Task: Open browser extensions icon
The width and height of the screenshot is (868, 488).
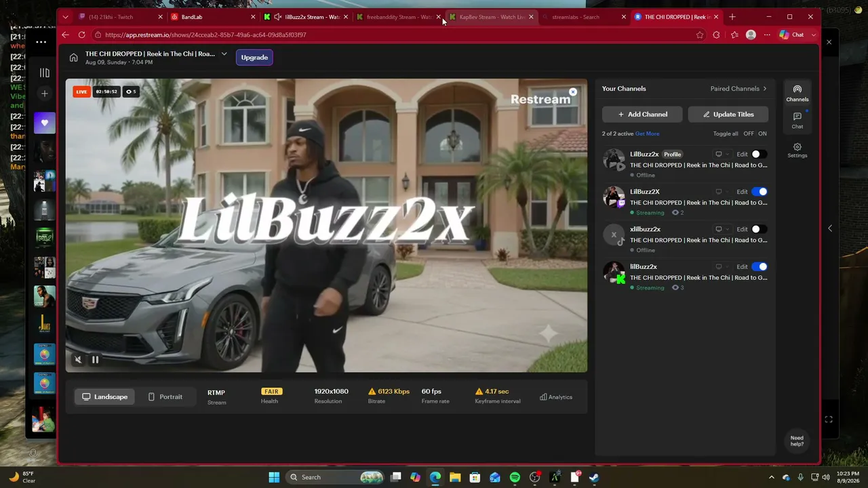Action: click(716, 35)
